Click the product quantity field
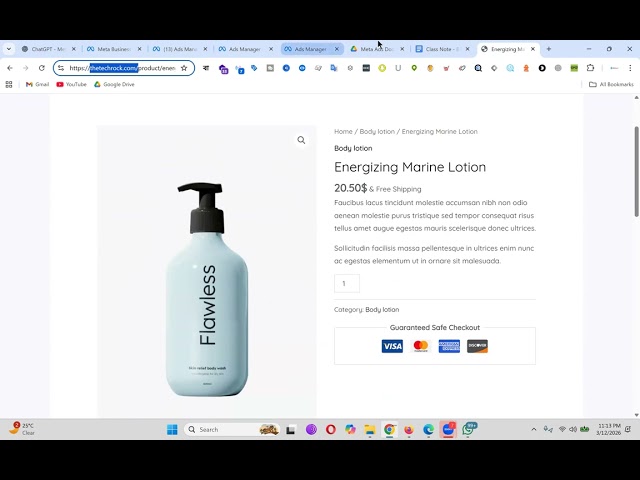 tap(347, 283)
